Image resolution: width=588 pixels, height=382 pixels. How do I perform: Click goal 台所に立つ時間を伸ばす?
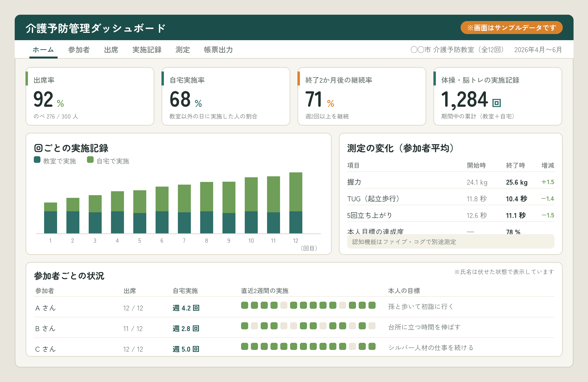coord(424,327)
